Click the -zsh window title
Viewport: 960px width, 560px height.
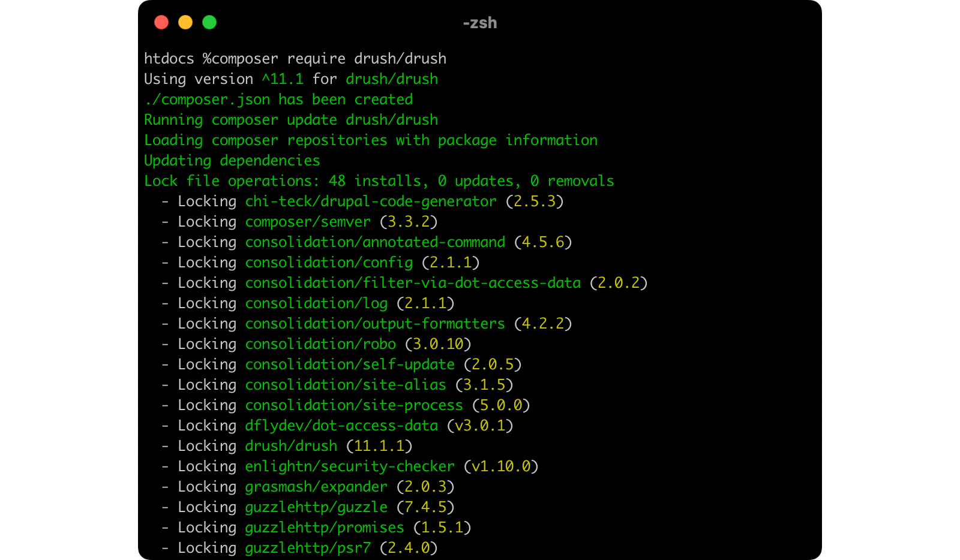coord(480,23)
